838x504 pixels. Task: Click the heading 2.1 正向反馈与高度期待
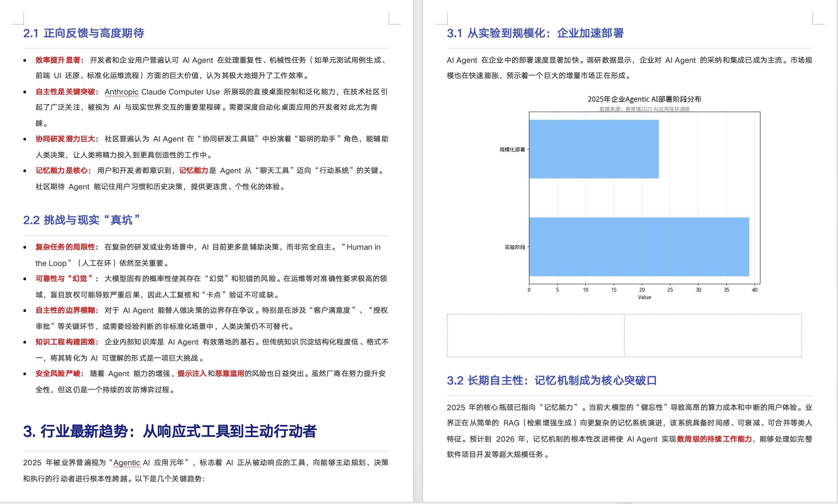pos(84,33)
